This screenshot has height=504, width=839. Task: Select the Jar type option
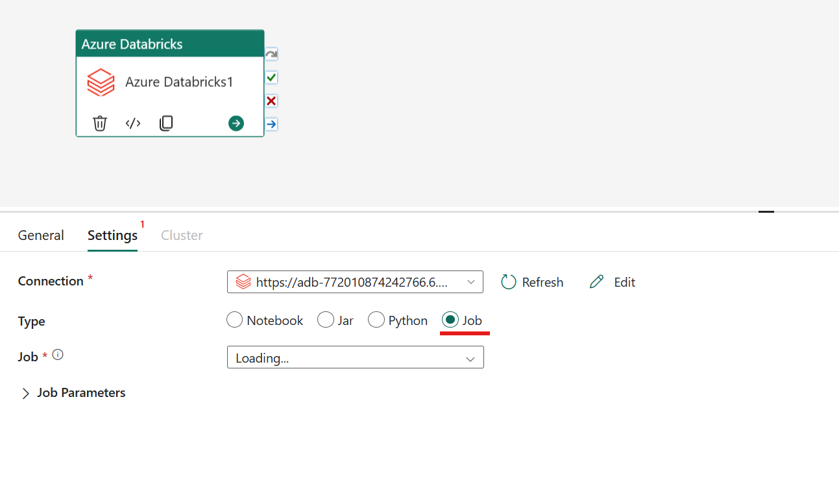point(326,320)
